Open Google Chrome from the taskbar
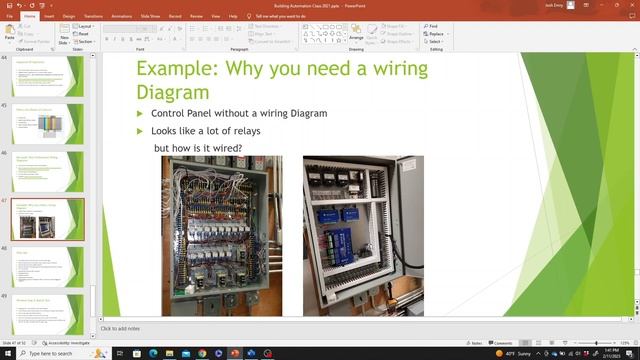The height and width of the screenshot is (360, 640). click(x=202, y=353)
